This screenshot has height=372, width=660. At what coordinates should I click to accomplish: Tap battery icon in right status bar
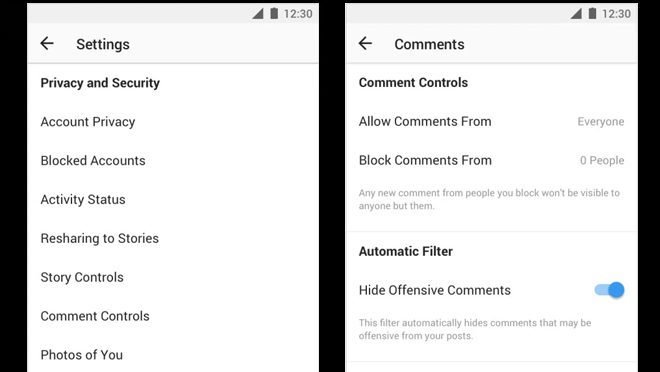coord(592,13)
